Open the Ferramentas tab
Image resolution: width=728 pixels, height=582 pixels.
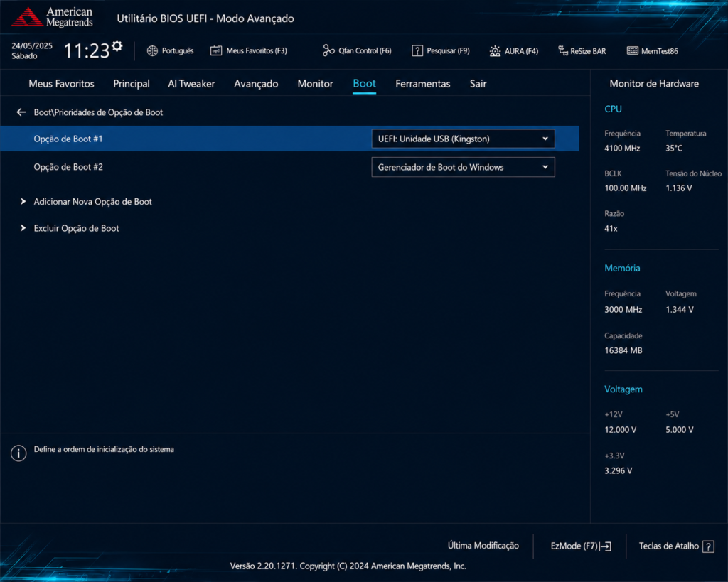422,84
